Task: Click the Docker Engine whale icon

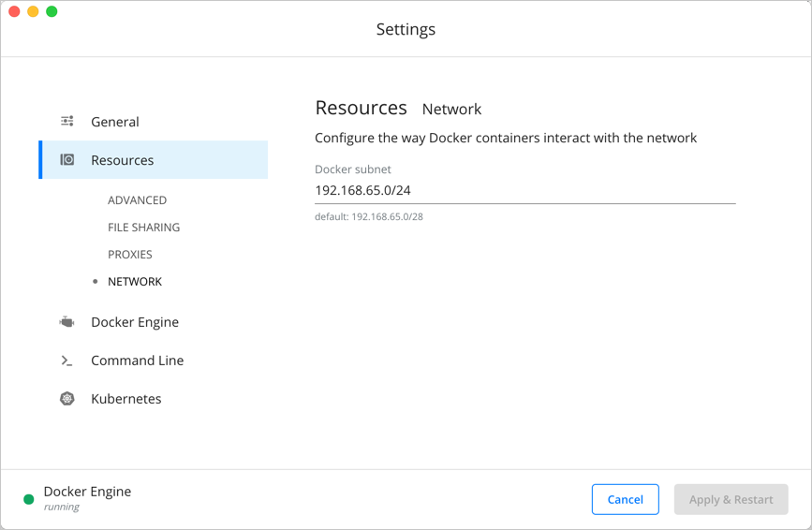Action: click(67, 322)
